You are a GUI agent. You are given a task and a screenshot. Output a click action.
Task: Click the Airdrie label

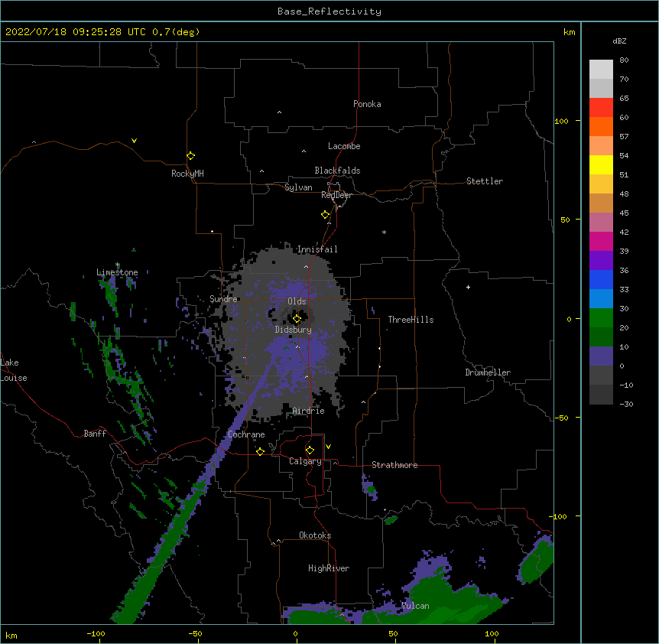tap(309, 411)
